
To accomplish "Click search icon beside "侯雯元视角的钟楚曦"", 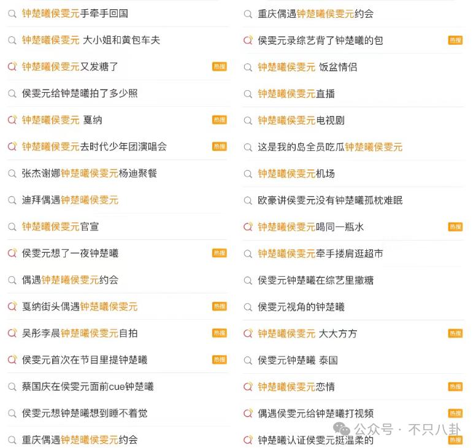I will pyautogui.click(x=248, y=307).
